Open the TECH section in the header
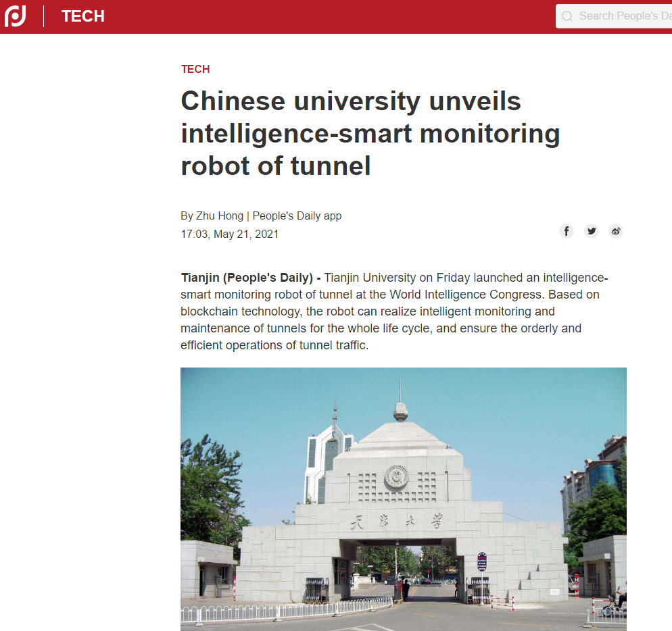Image resolution: width=672 pixels, height=631 pixels. 83,16
